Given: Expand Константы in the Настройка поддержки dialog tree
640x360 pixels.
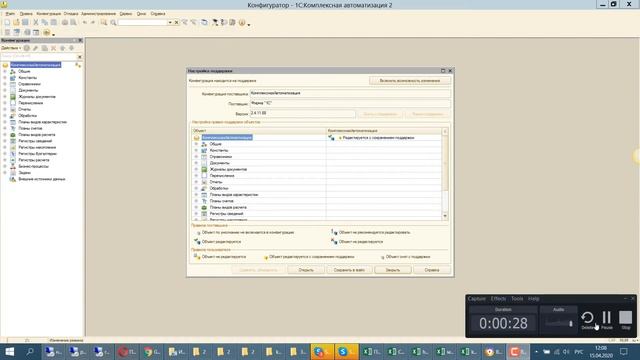Looking at the screenshot, I should point(196,150).
